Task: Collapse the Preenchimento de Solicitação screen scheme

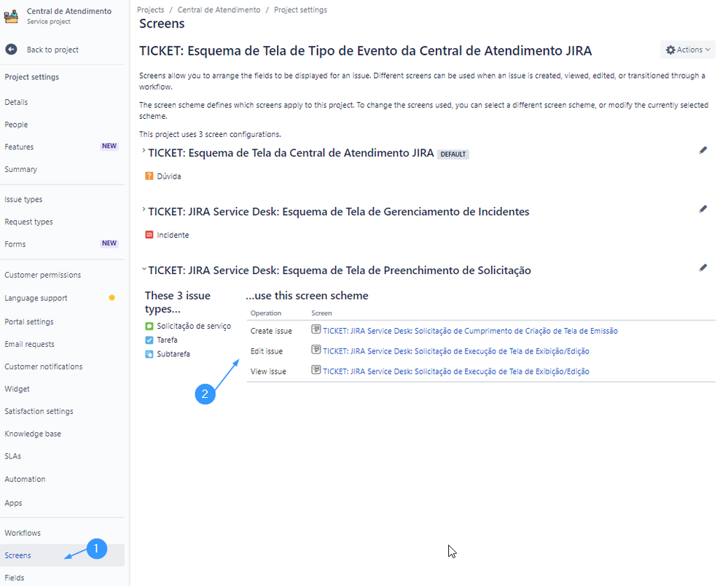Action: 144,270
